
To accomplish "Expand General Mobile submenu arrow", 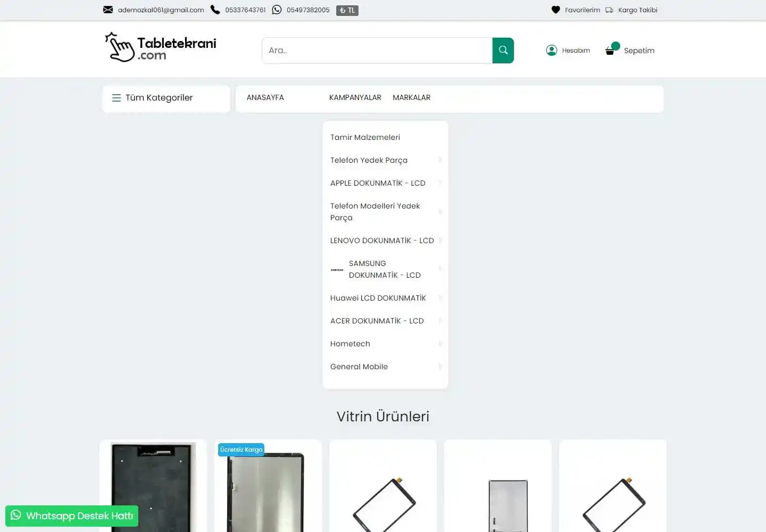I will 440,366.
